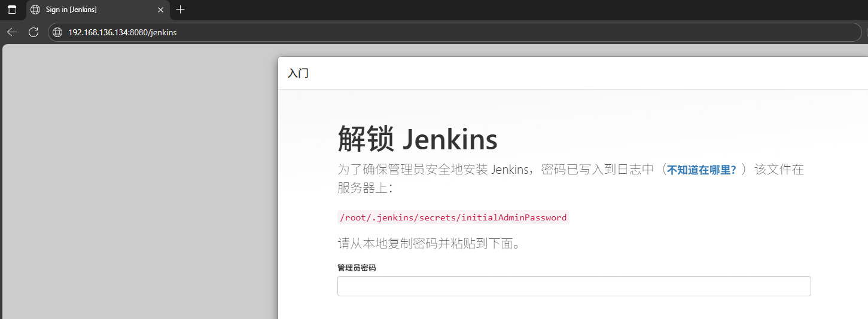Click the browser back arrow
The width and height of the screenshot is (868, 319).
[12, 32]
